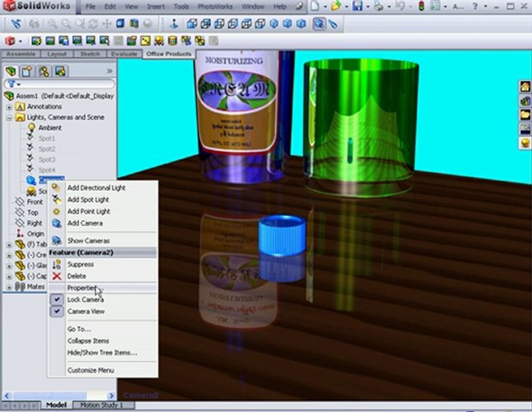
Task: Choose Delete in context menu
Action: pyautogui.click(x=103, y=276)
